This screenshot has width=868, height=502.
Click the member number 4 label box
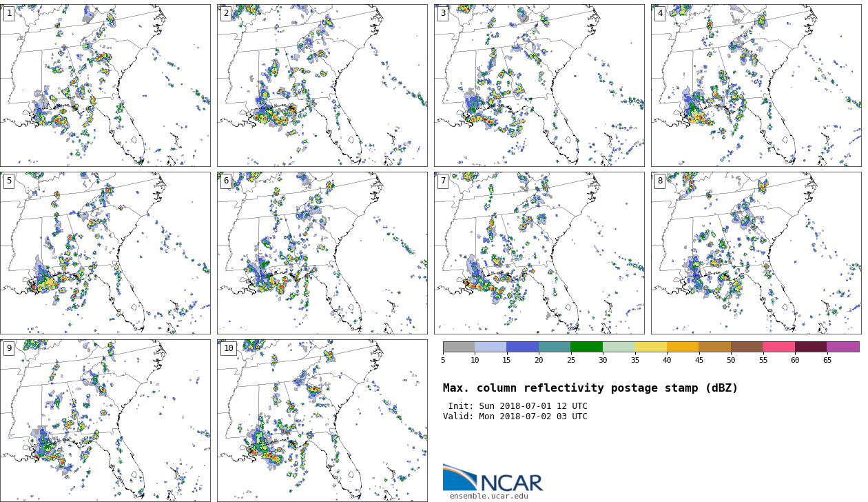pos(660,13)
